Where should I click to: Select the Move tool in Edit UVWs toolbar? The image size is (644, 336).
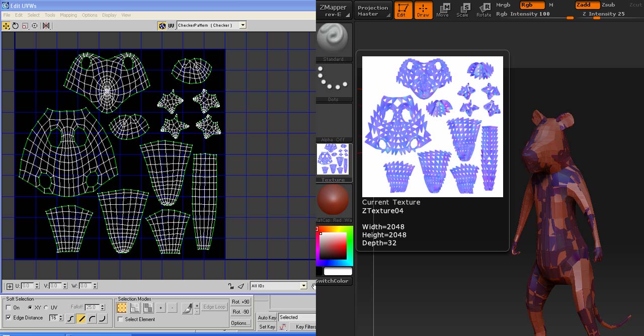[6, 26]
